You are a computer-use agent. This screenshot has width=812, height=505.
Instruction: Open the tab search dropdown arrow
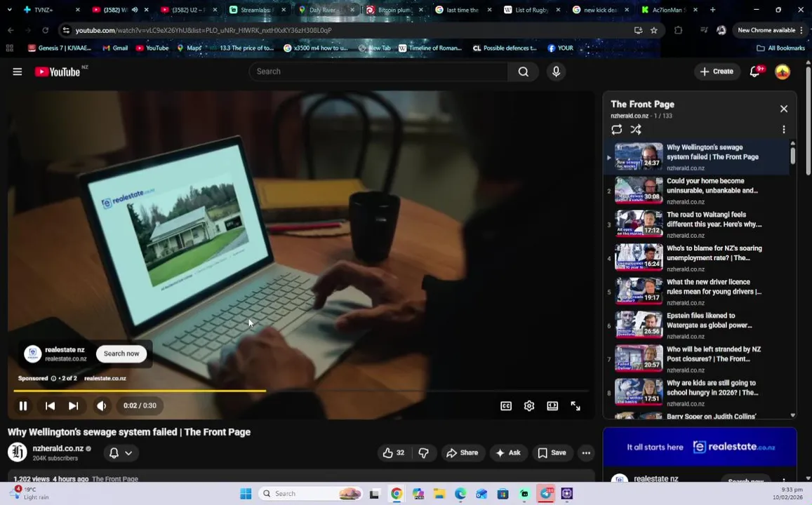tap(9, 10)
